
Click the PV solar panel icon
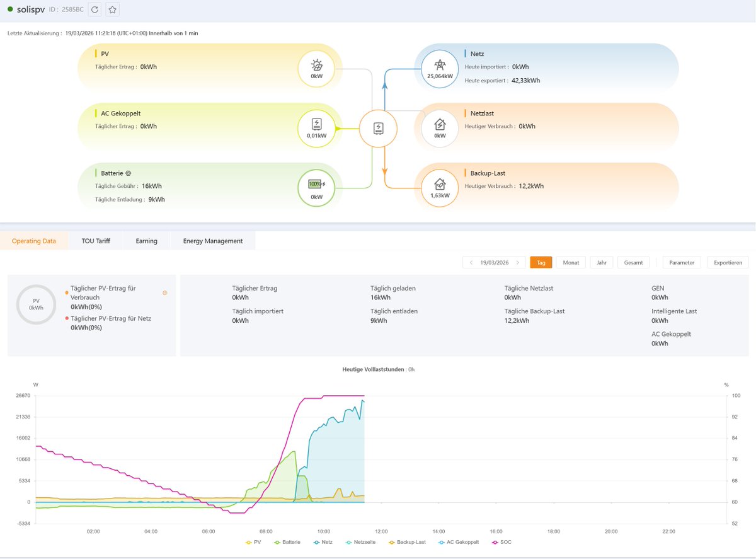317,66
